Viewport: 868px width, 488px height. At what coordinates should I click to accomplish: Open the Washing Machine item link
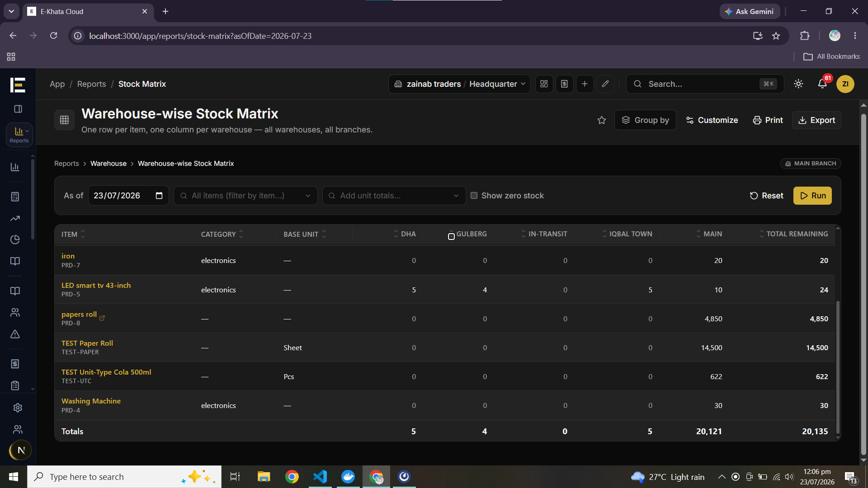(91, 401)
